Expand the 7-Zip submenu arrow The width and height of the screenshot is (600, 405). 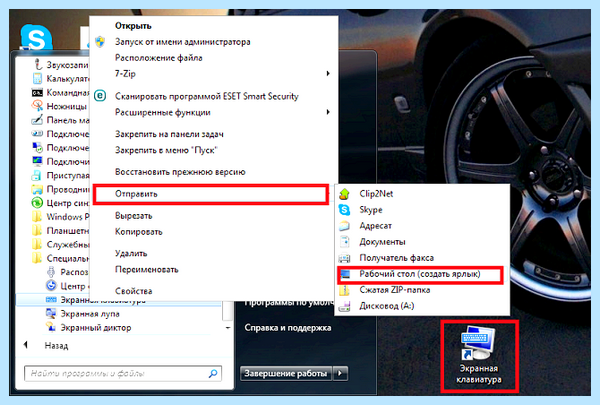click(x=328, y=73)
